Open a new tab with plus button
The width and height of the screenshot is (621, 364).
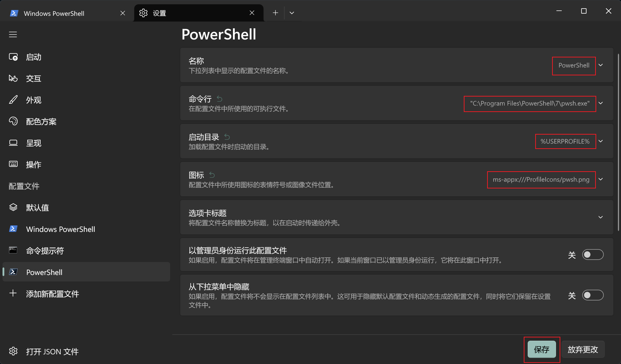point(275,13)
